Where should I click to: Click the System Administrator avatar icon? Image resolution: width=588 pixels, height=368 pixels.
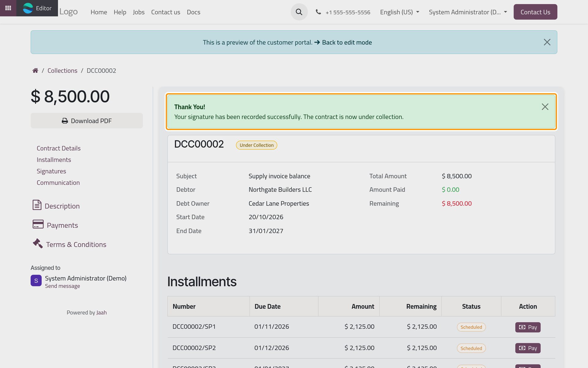(36, 281)
